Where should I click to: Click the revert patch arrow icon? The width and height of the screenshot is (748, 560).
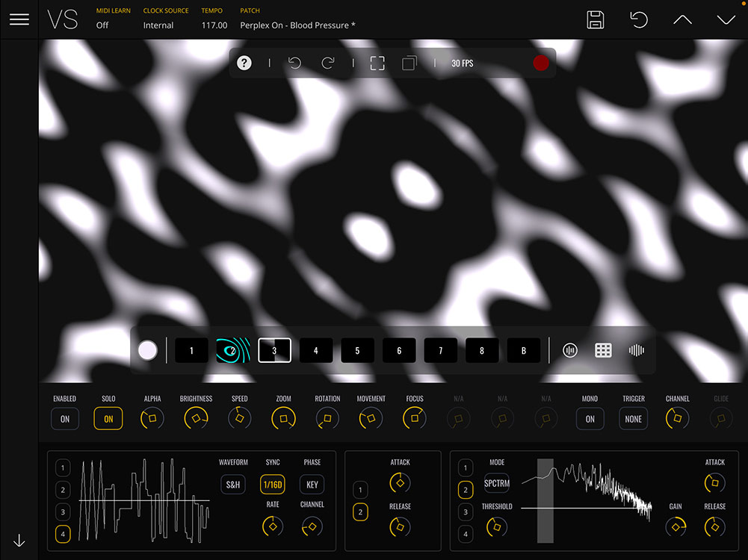point(639,20)
